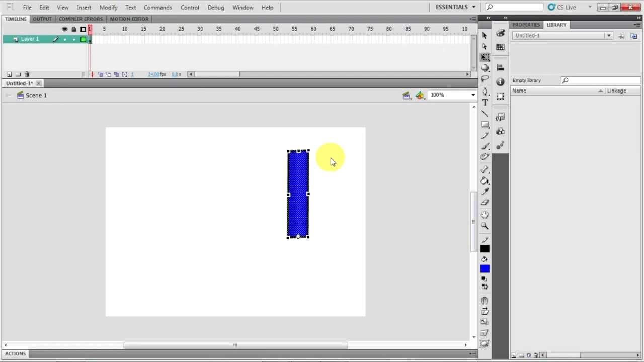Select the Zoom magnifier tool
The height and width of the screenshot is (362, 644).
[485, 226]
